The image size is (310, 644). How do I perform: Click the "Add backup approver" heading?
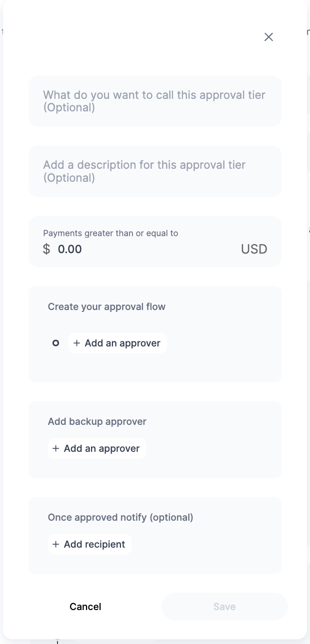coord(97,421)
